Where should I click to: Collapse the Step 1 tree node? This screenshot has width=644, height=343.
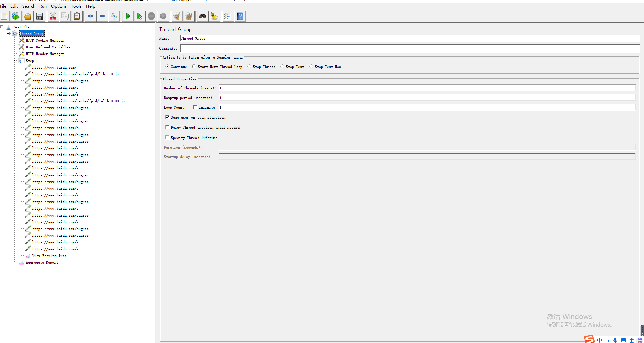[15, 60]
